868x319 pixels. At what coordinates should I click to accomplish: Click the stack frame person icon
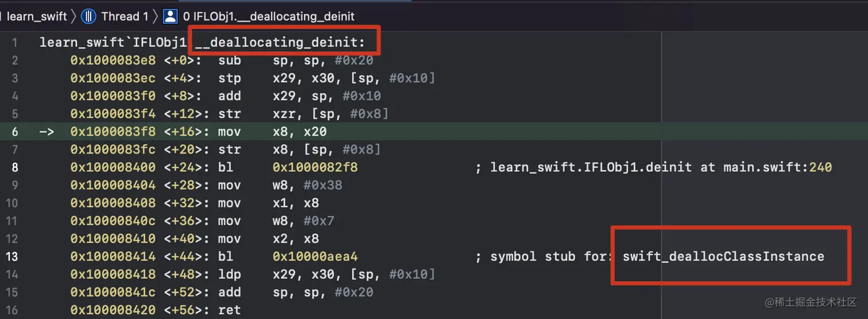170,16
